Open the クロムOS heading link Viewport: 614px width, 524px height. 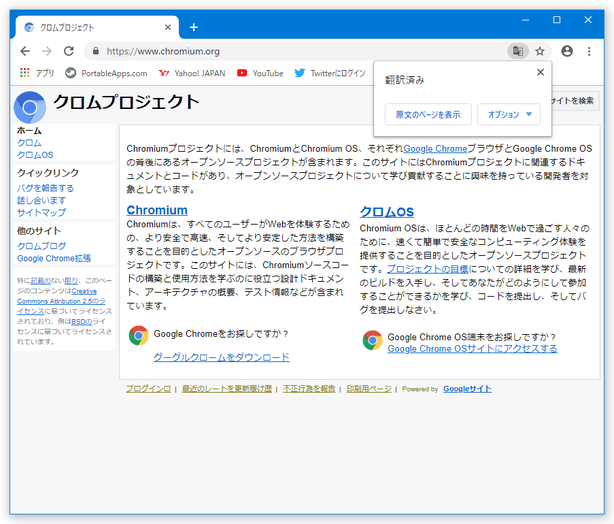click(x=386, y=212)
